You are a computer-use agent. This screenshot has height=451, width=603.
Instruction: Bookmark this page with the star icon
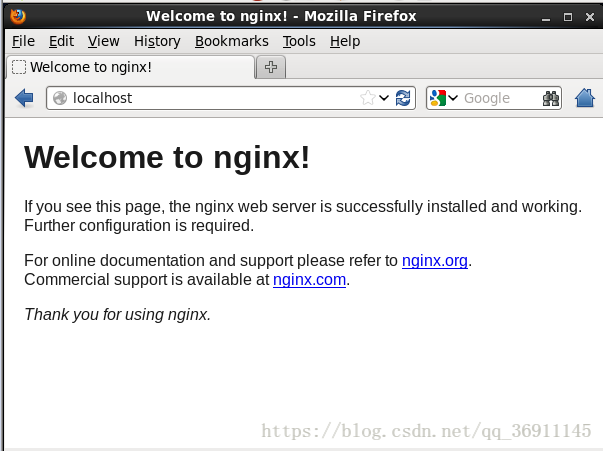click(368, 98)
